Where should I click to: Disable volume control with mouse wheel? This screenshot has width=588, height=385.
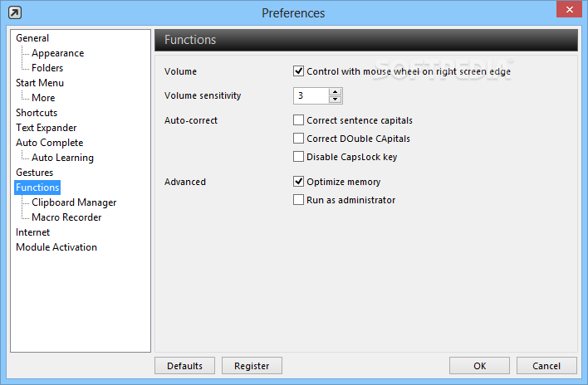pyautogui.click(x=298, y=71)
